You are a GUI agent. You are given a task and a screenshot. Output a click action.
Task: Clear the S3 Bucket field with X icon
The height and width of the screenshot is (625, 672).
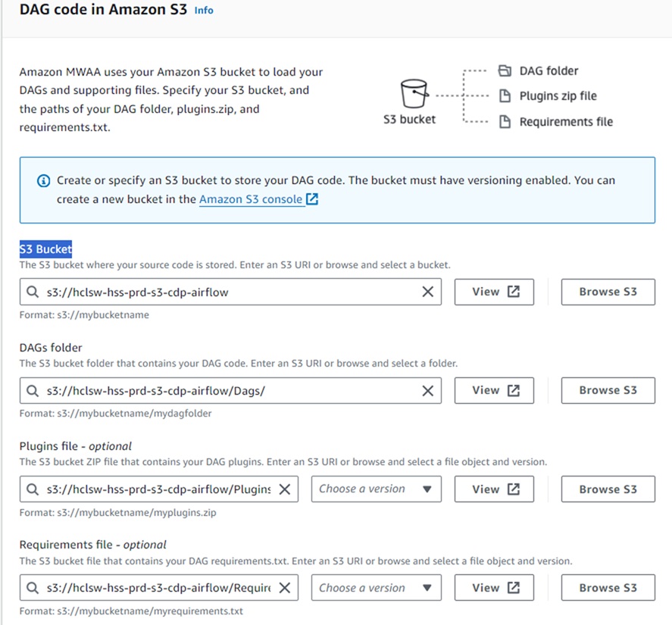click(427, 292)
